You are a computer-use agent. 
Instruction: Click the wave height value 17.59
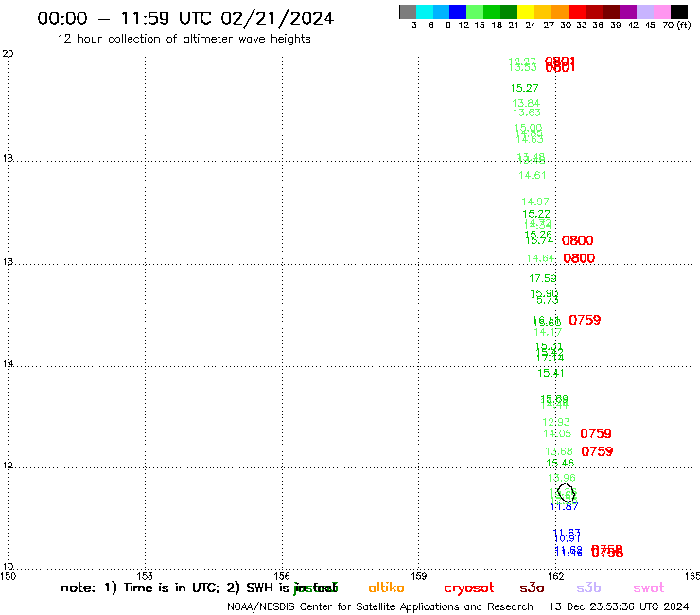click(x=543, y=278)
